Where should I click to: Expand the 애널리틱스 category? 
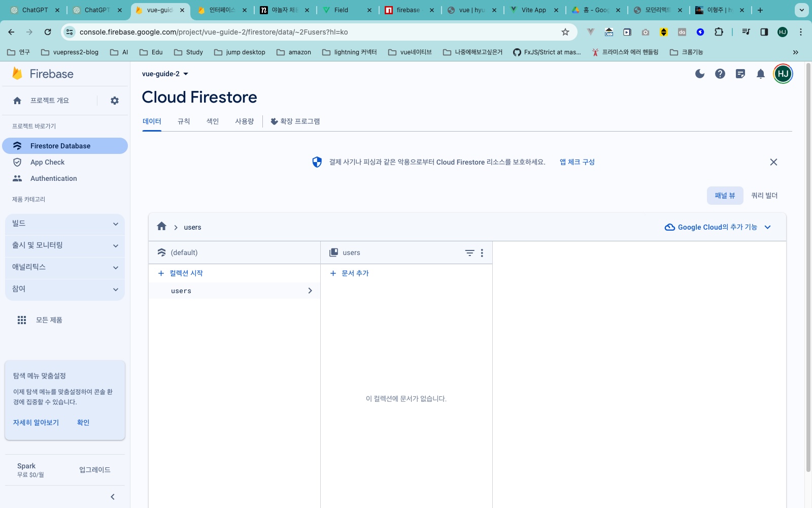tap(65, 267)
